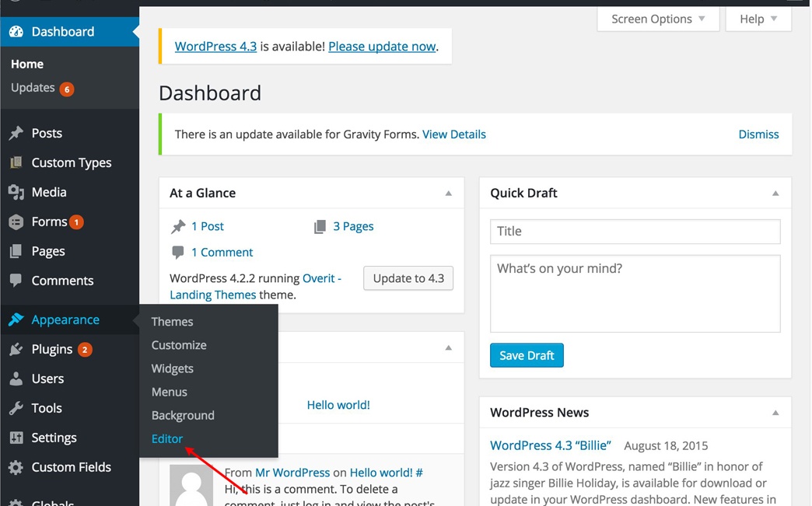Dismiss the Gravity Forms update notice
812x506 pixels.
click(758, 134)
